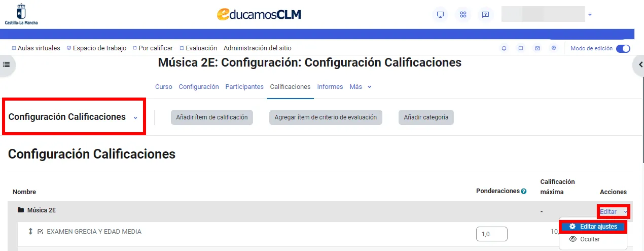644x251 pixels.
Task: Switch to the Configuración tab
Action: [x=199, y=87]
